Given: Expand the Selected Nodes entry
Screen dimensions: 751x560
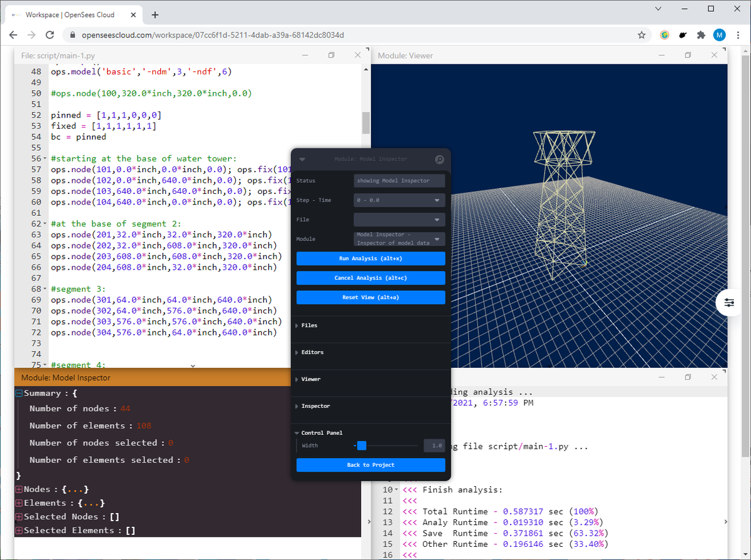Looking at the screenshot, I should tap(19, 517).
